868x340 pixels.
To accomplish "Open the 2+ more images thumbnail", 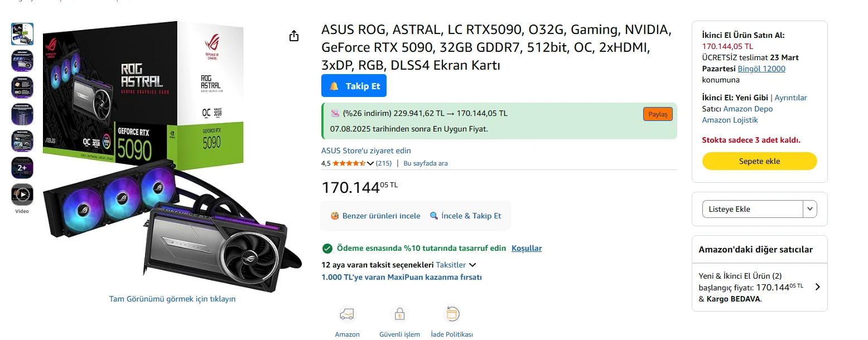I will pos(22,168).
